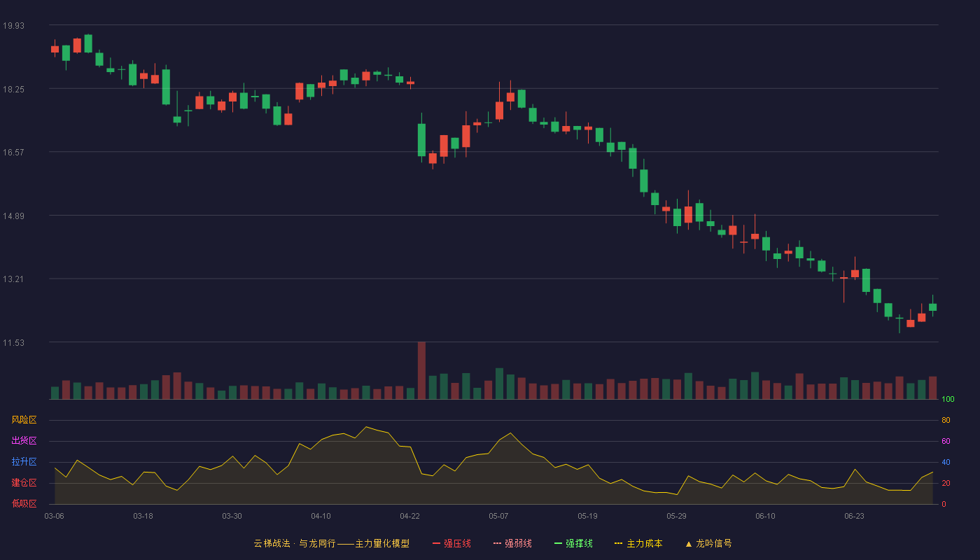Pick the 03-06 date label
The image size is (980, 560).
point(55,516)
